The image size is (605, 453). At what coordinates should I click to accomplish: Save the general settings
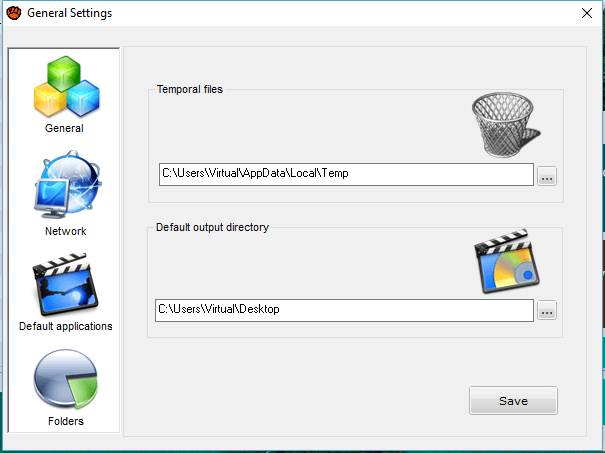513,401
